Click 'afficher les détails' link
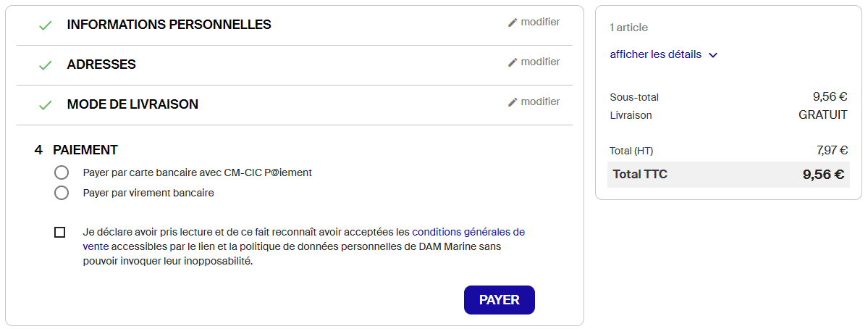Image resolution: width=868 pixels, height=329 pixels. pyautogui.click(x=655, y=54)
